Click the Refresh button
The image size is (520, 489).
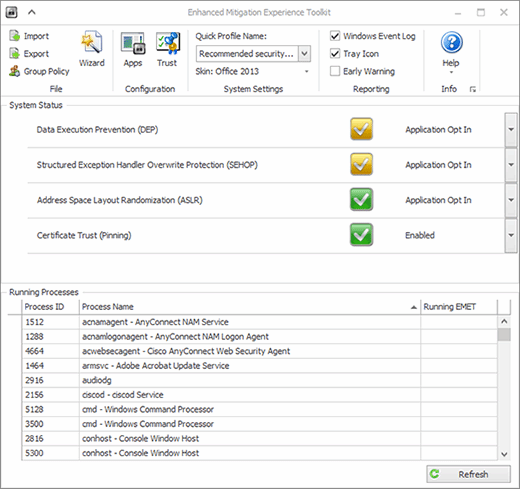(x=468, y=474)
